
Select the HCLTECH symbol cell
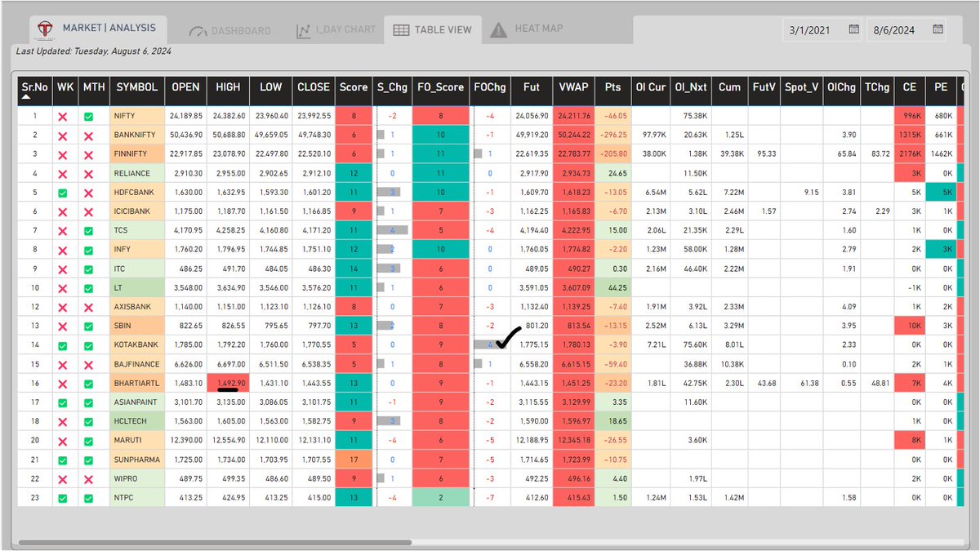[137, 420]
